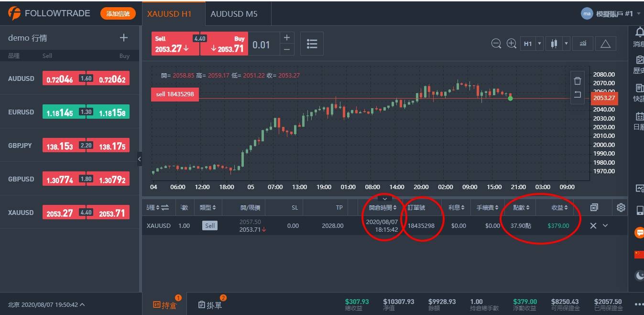Open the mobile phone sidebar icon
Viewport: 644px width, 315px height.
tap(639, 210)
